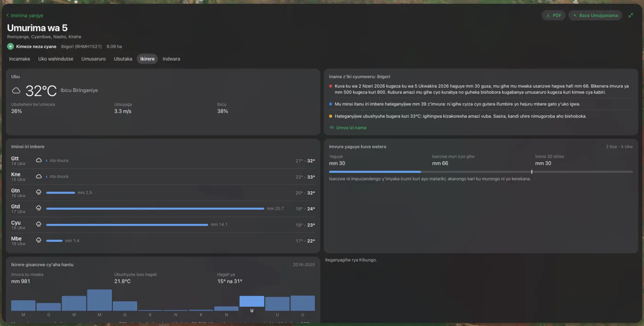This screenshot has height=326, width=644.
Task: Open the Indwara tab
Action: point(171,59)
